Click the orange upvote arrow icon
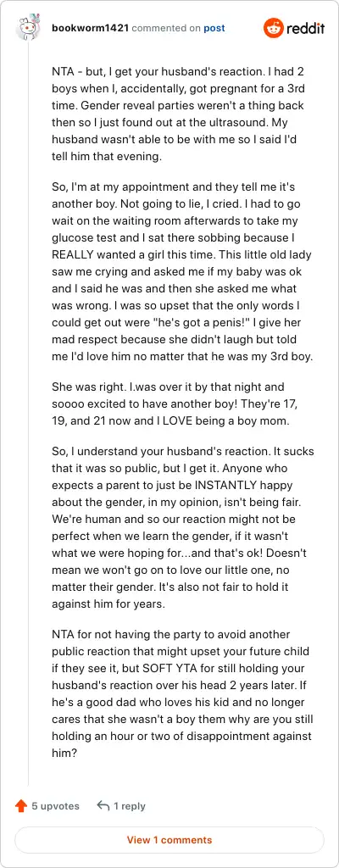This screenshot has height=868, width=339. pos(21,806)
